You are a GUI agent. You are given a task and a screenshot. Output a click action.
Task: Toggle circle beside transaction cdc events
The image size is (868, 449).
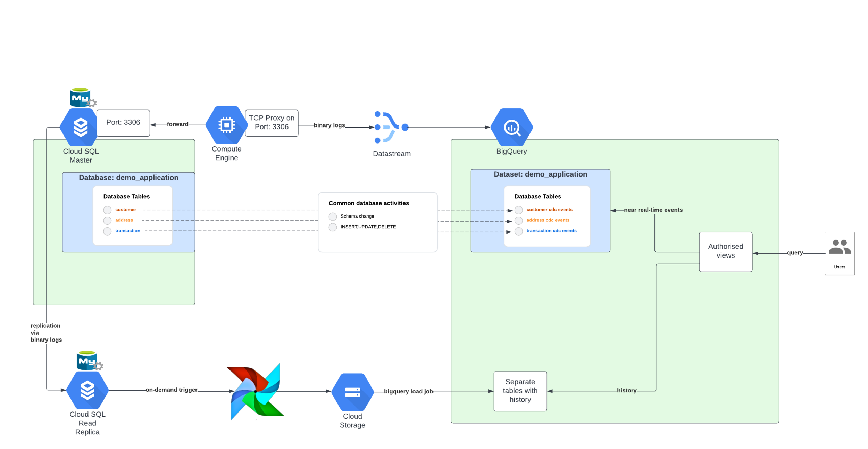tap(518, 231)
